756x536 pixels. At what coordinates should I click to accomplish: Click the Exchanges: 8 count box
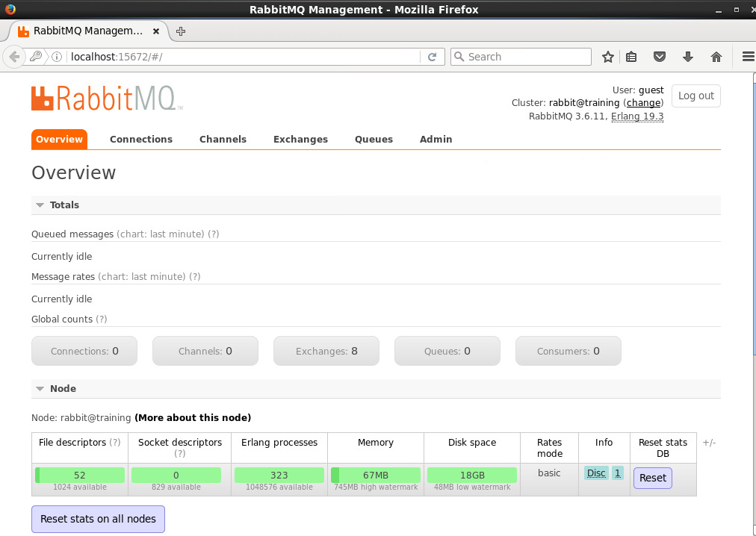(x=326, y=351)
